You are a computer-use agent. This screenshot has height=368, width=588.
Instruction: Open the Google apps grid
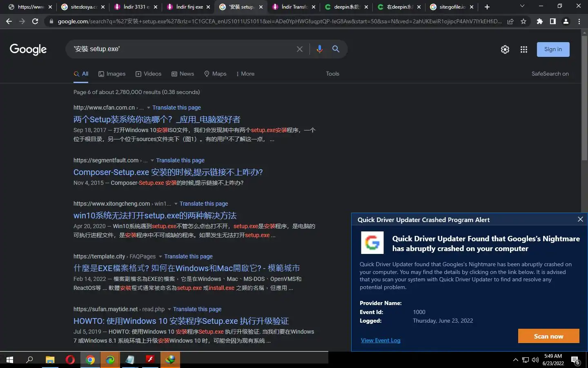tap(524, 49)
